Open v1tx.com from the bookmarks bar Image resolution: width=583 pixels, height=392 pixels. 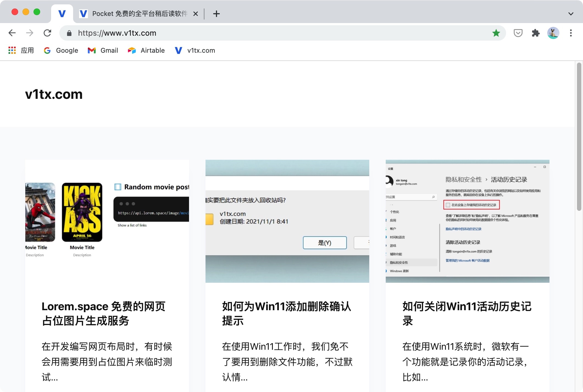(x=195, y=50)
